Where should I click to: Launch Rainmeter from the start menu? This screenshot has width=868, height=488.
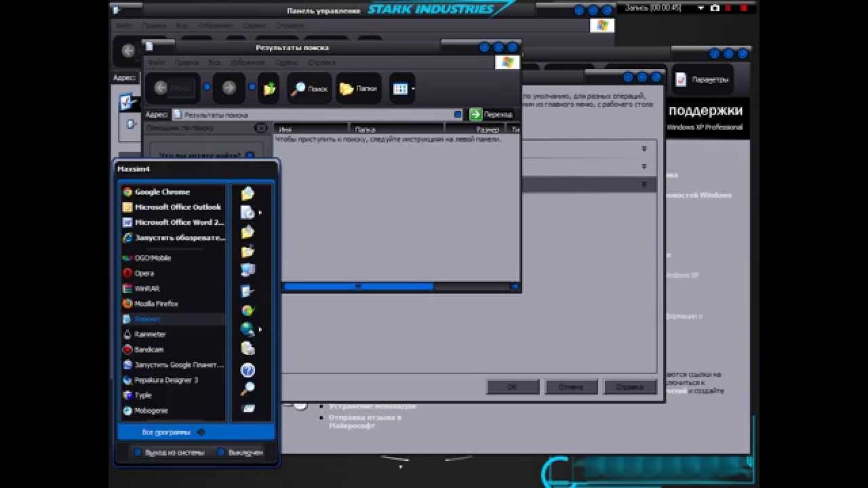pos(173,334)
